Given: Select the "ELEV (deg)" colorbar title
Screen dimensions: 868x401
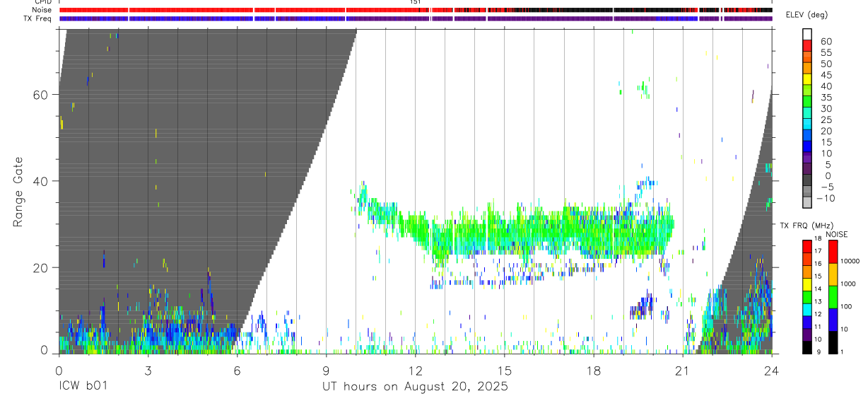Looking at the screenshot, I should click(807, 15).
